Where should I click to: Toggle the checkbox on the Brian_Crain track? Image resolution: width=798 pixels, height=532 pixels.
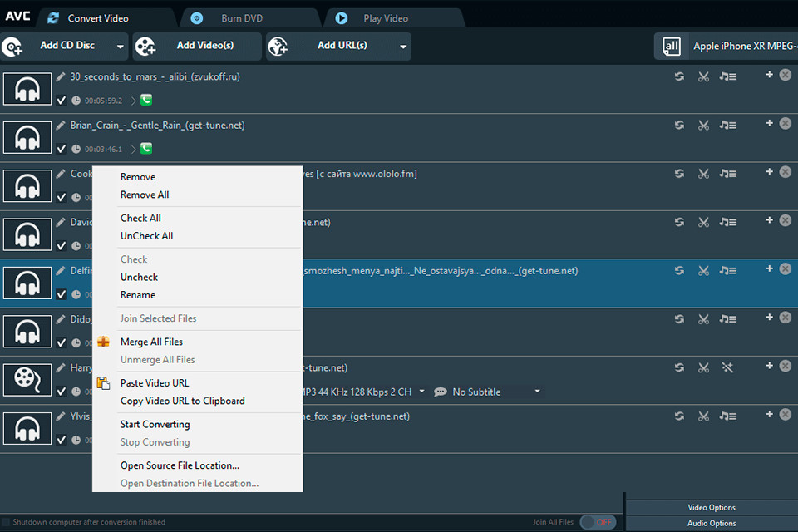pyautogui.click(x=62, y=148)
